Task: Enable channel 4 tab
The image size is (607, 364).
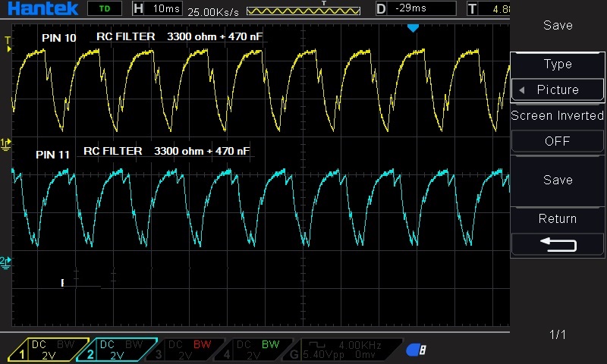Action: [253, 350]
